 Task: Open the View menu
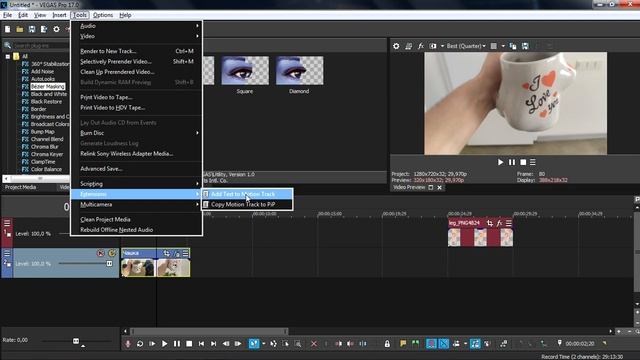40,15
